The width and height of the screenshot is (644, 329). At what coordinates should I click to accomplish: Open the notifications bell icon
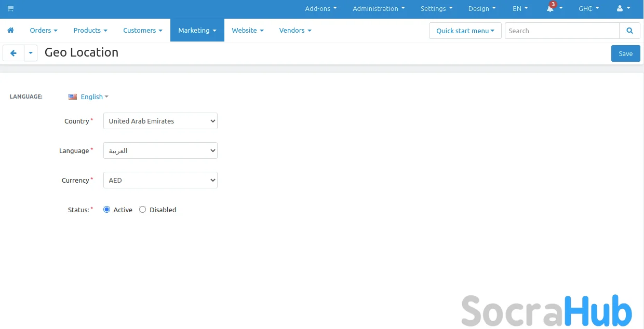pyautogui.click(x=550, y=9)
